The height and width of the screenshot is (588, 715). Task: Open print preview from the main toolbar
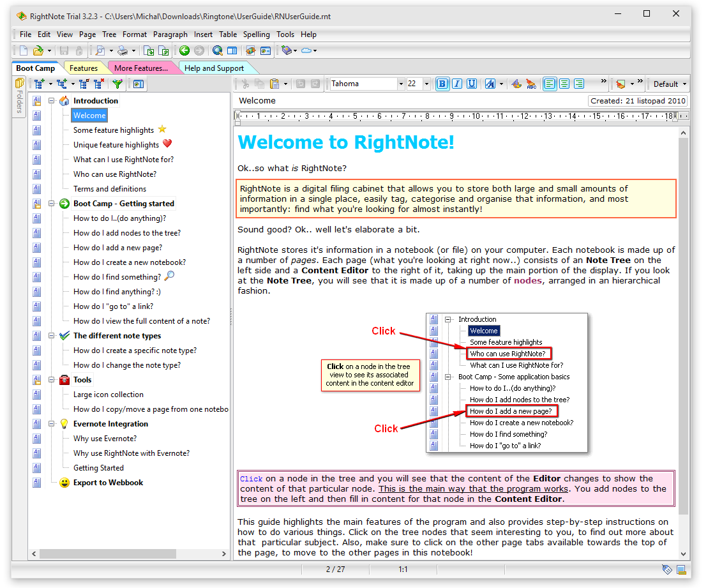click(x=100, y=50)
